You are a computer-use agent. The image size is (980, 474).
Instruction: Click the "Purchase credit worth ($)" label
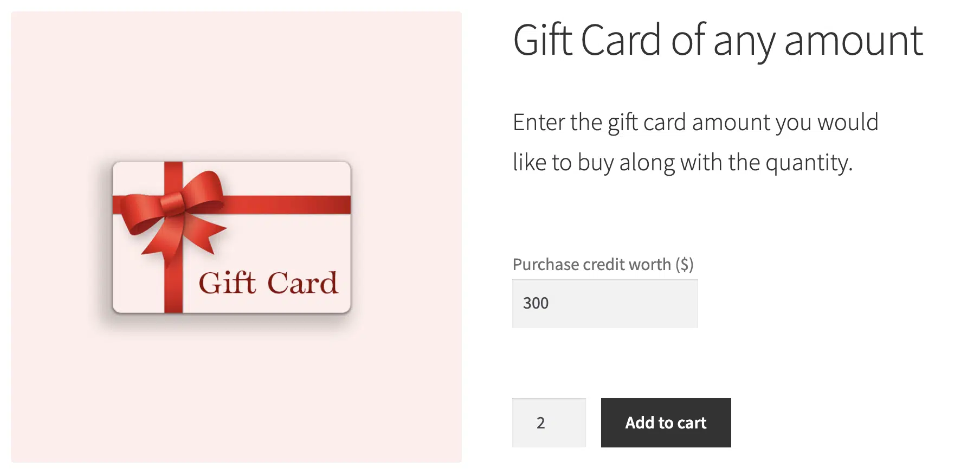click(603, 264)
